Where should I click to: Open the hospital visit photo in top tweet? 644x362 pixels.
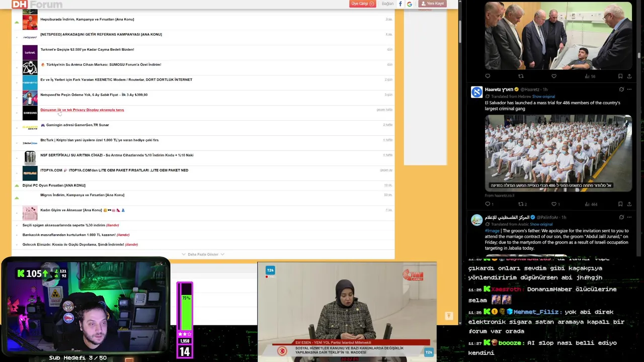558,35
